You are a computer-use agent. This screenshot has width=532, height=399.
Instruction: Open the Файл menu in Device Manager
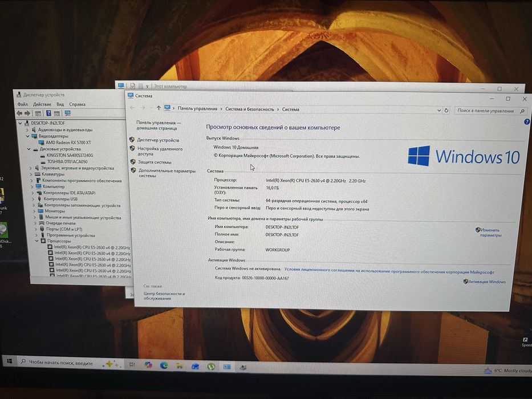tap(23, 104)
